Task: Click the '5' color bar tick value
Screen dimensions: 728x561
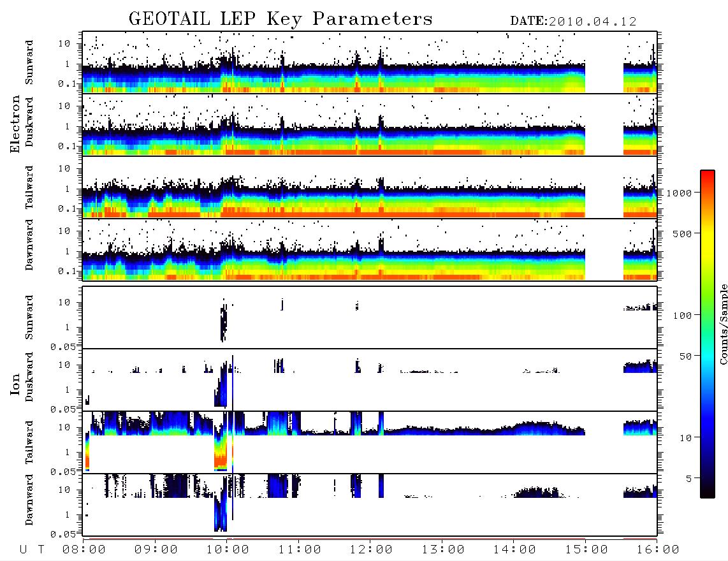Action: tap(689, 479)
